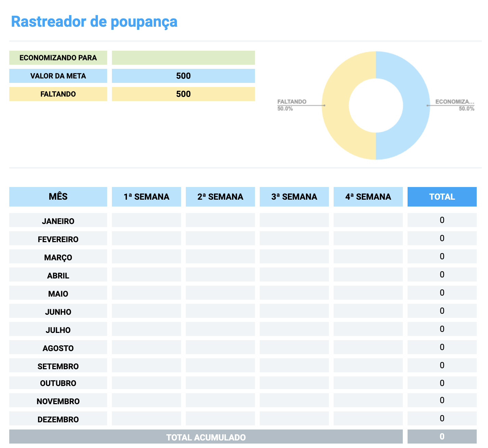This screenshot has height=448, width=488.
Task: Select DEZEMBRO 1ª SEMANA input cell
Action: tap(146, 419)
